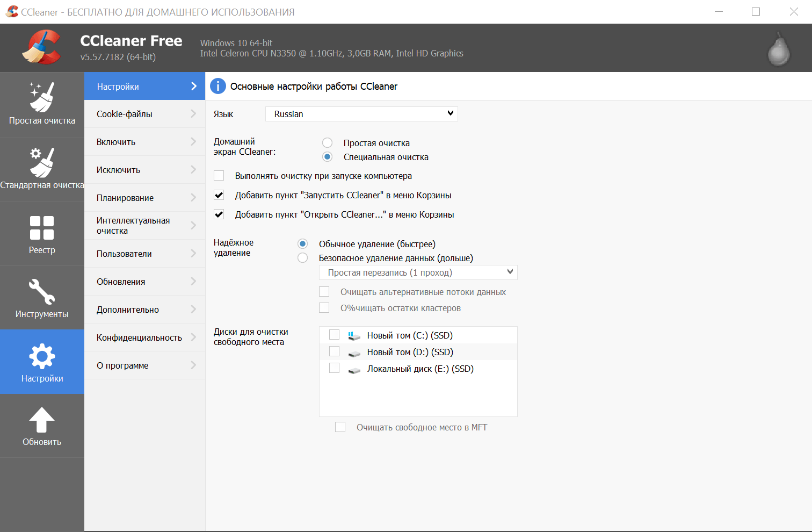The width and height of the screenshot is (812, 532).
Task: Tick the checkbox for Новый том (C:) drive
Action: pos(334,335)
